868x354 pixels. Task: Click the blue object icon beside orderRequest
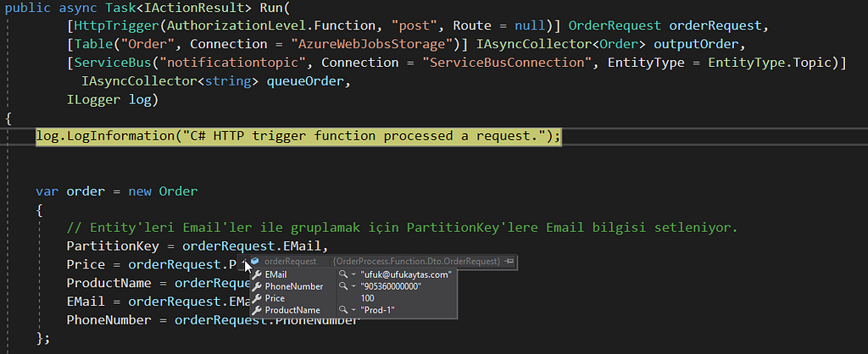point(255,261)
